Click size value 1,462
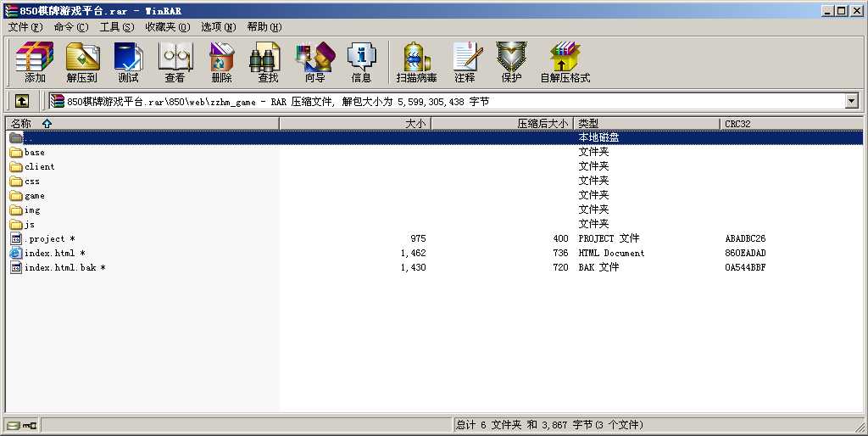Screen dimensions: 868x436 [413, 253]
